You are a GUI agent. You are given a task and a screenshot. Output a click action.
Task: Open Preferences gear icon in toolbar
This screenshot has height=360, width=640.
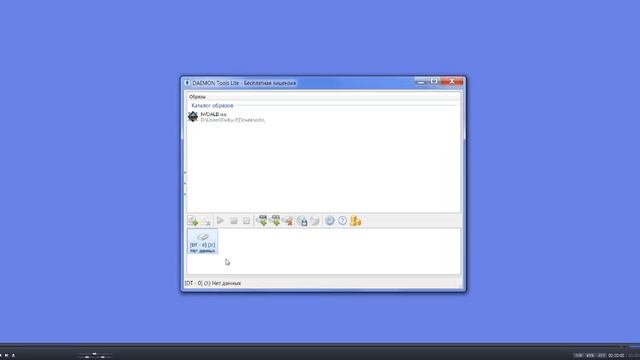click(329, 221)
